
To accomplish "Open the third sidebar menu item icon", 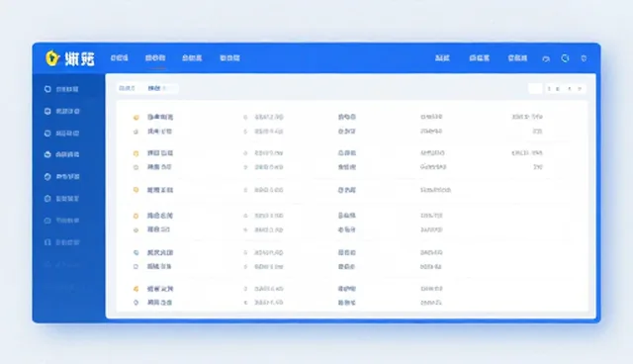I will 47,134.
